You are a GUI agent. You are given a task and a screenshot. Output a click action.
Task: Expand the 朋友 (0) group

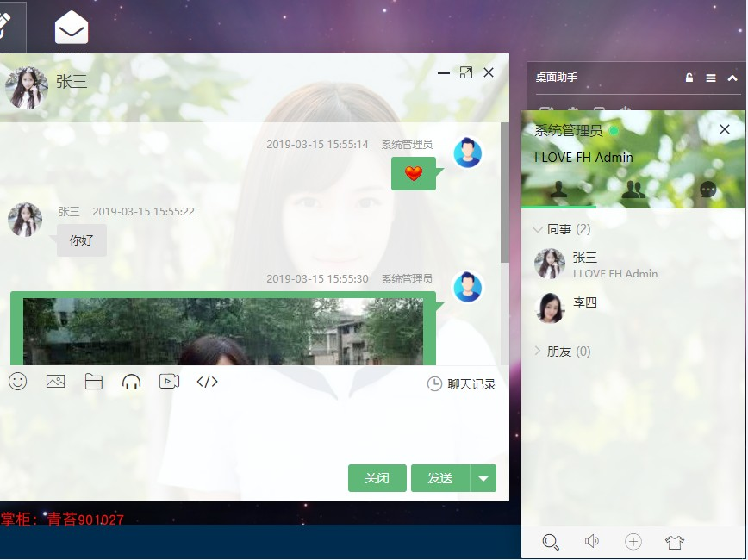pos(562,352)
